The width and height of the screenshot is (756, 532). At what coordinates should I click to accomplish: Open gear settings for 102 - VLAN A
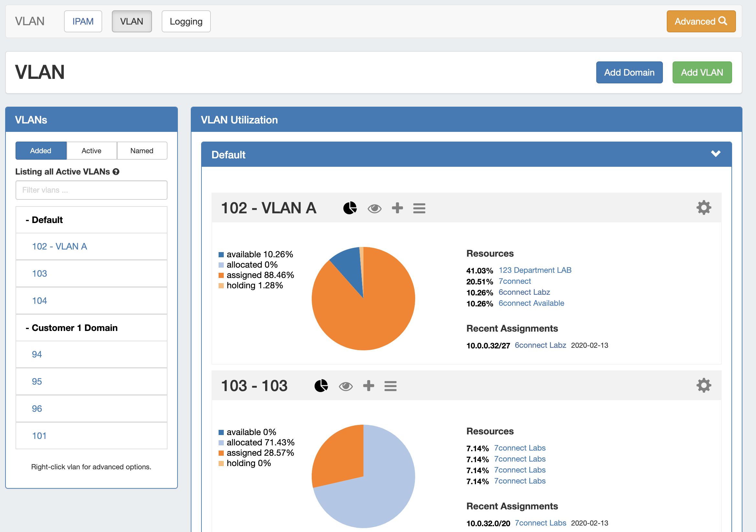click(703, 208)
